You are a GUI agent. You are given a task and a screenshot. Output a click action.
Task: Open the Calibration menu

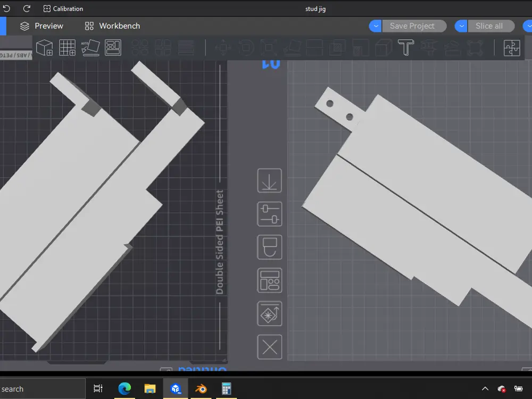(x=63, y=9)
